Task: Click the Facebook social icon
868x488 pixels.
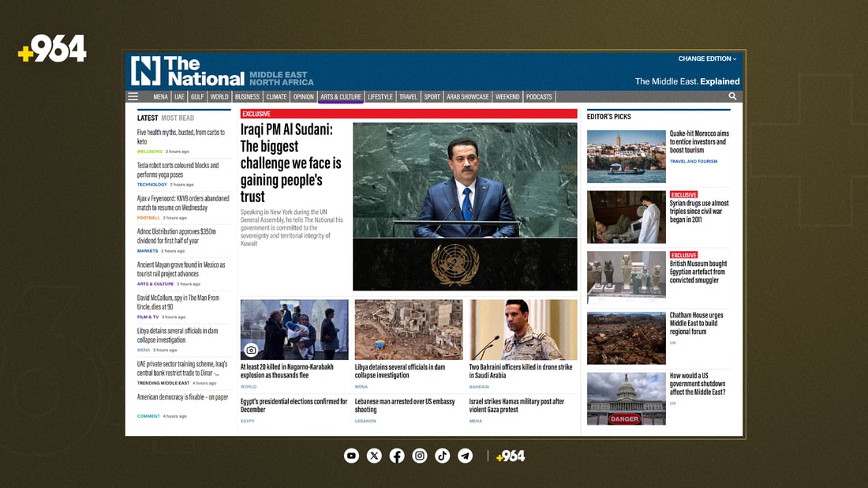Action: pyautogui.click(x=397, y=456)
